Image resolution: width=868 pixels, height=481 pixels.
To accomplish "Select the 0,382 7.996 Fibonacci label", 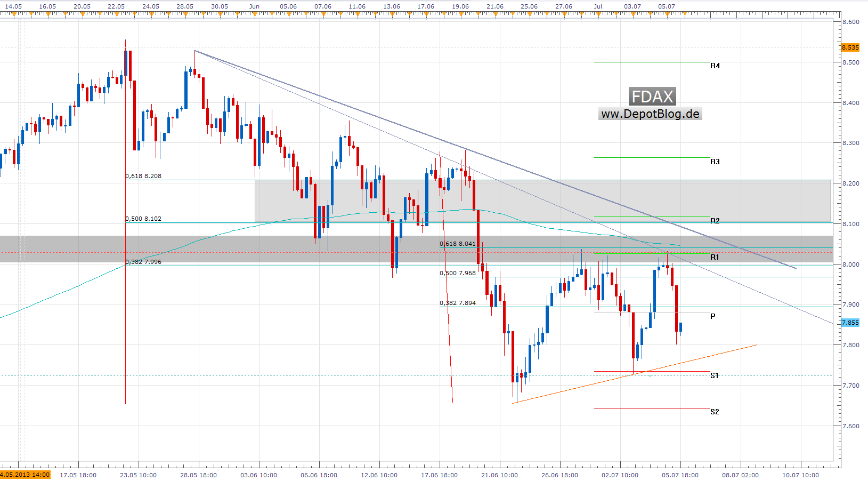I will (143, 262).
